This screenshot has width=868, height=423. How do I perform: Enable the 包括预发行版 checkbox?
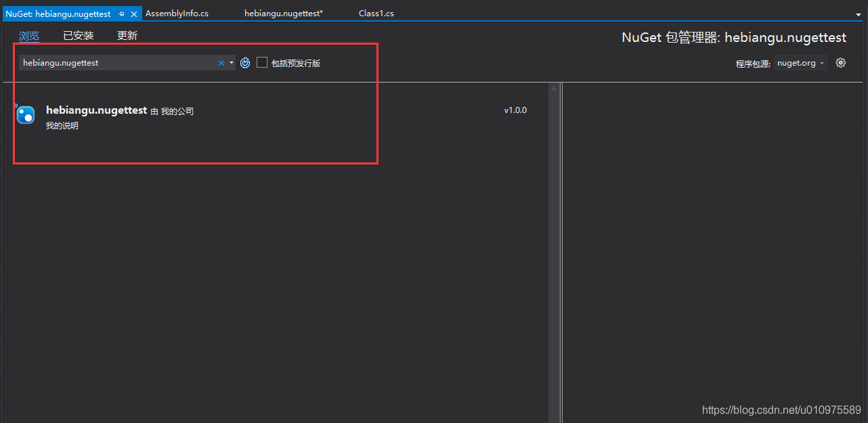click(262, 63)
